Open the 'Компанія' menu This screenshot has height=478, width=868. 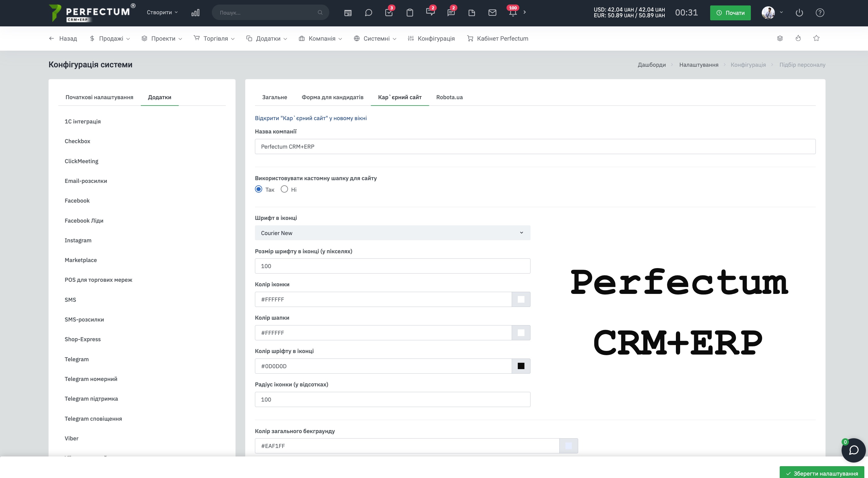(x=320, y=39)
